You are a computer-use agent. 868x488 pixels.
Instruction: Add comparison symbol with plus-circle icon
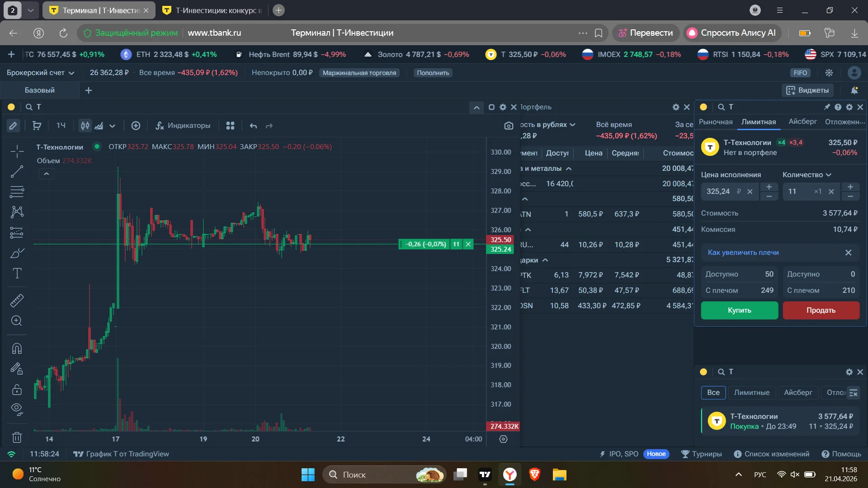(x=136, y=126)
